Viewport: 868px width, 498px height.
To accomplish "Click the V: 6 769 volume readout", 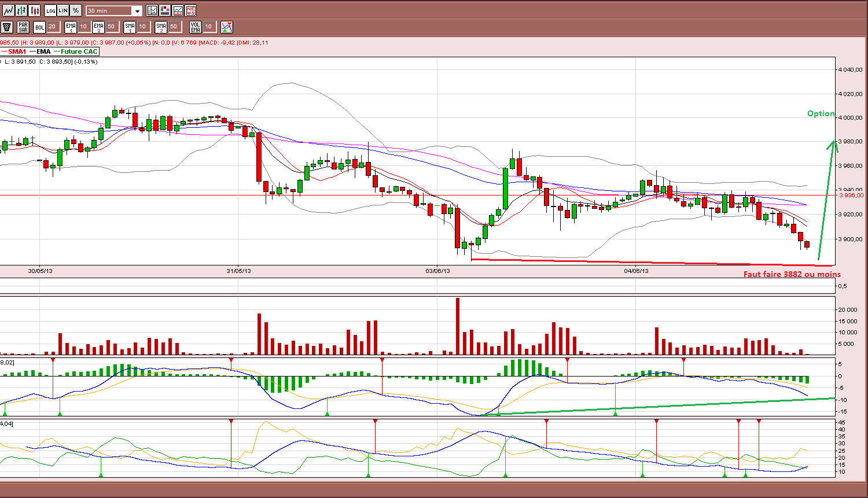I will click(x=184, y=42).
